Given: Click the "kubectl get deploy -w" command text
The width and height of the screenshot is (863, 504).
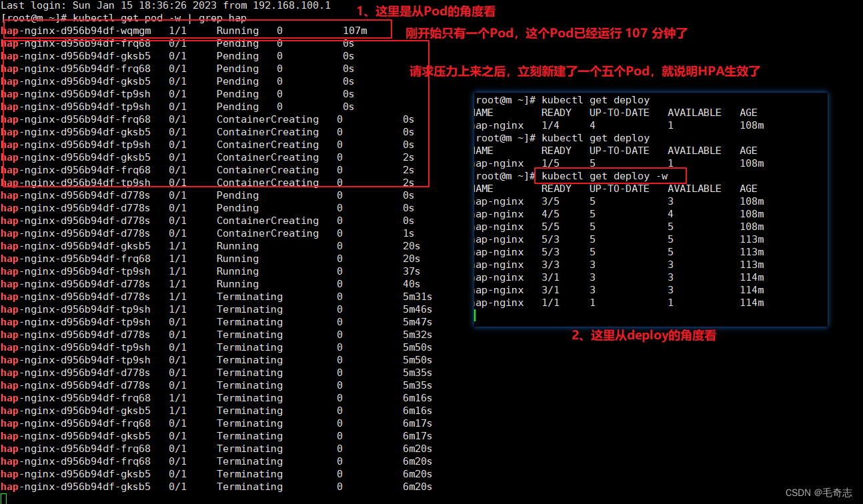Looking at the screenshot, I should click(604, 176).
